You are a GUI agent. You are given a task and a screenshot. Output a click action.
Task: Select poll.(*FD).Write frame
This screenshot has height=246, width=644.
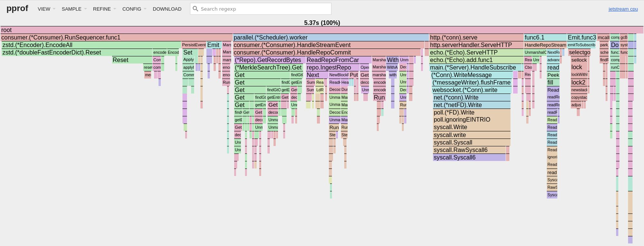472,112
